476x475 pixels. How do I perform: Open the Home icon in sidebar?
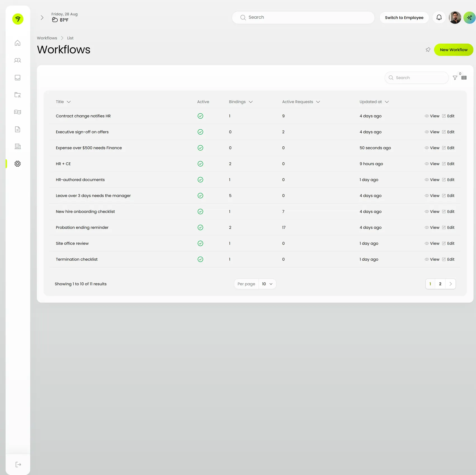click(18, 43)
